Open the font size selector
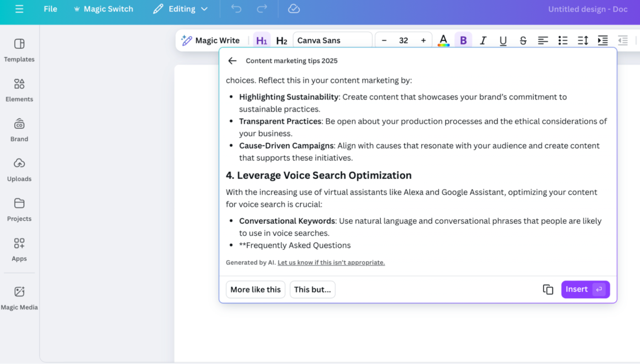640x364 pixels. pyautogui.click(x=403, y=40)
